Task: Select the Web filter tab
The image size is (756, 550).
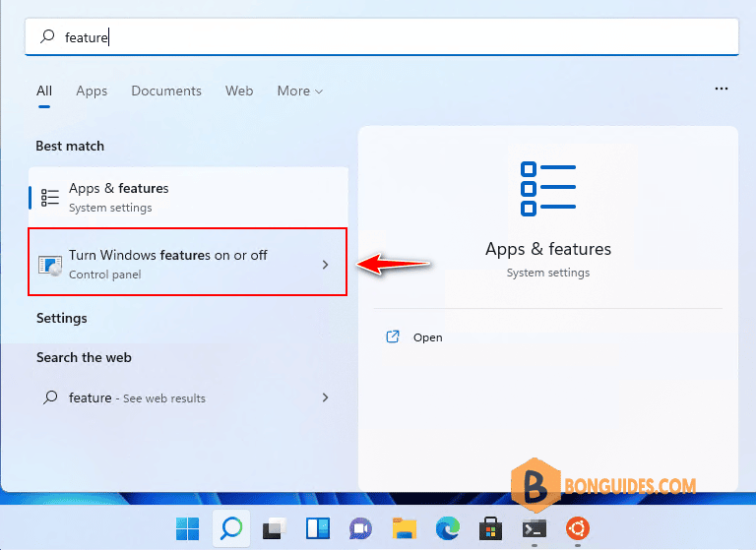Action: coord(239,92)
